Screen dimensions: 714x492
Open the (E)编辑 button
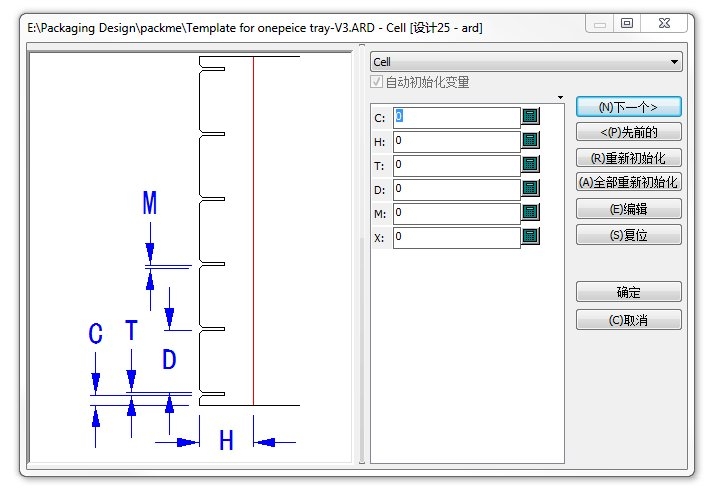[x=628, y=208]
